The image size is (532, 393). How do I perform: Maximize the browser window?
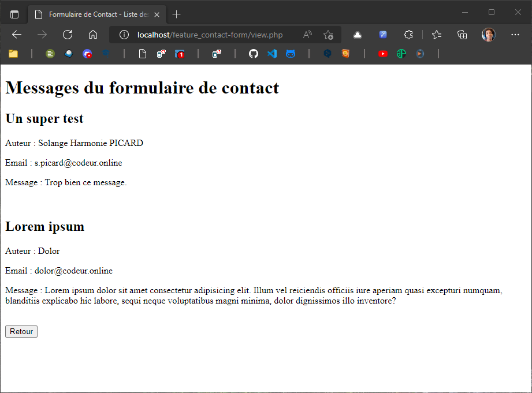(x=492, y=12)
